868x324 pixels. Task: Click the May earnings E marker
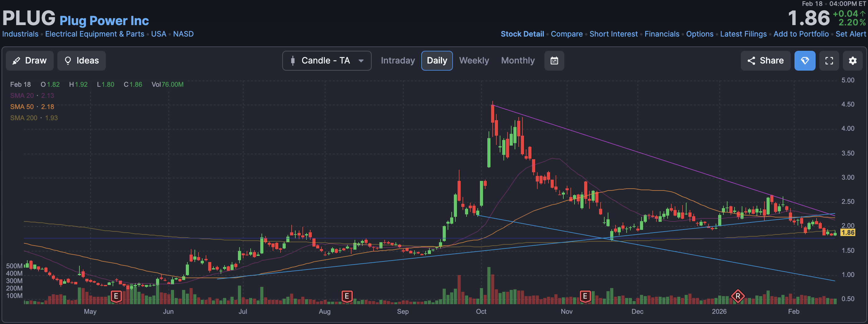pyautogui.click(x=116, y=296)
